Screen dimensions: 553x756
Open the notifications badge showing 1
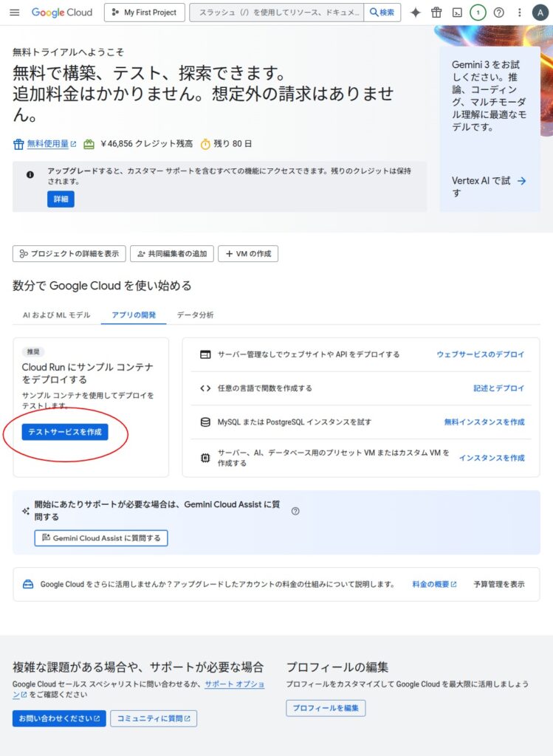[x=478, y=13]
